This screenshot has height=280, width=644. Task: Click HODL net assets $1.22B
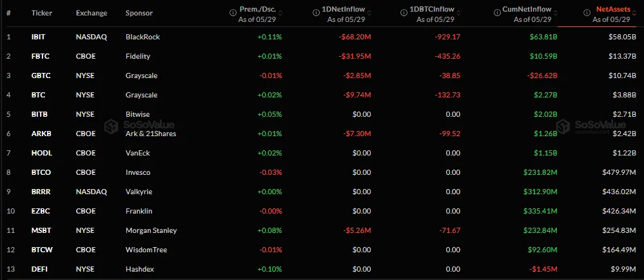624,153
